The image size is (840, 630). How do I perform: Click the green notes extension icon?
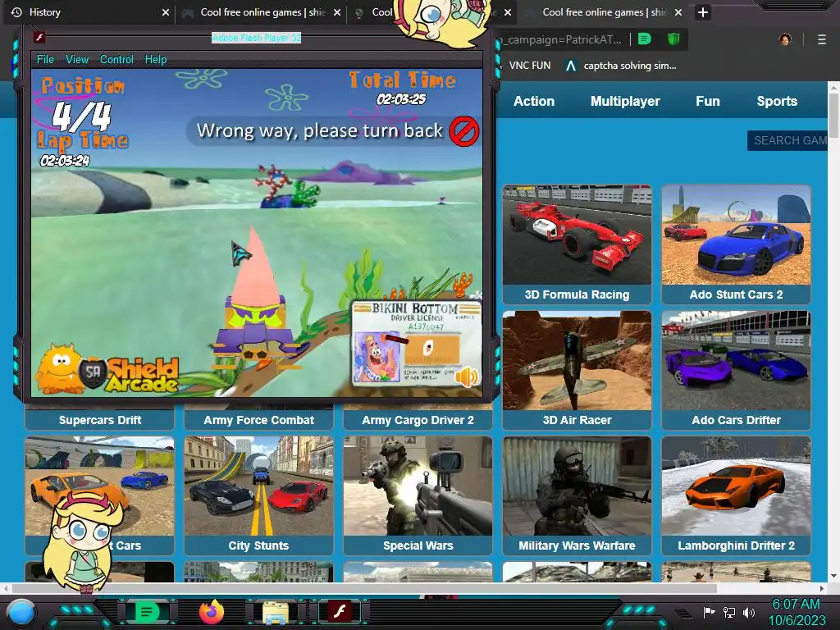pos(645,39)
